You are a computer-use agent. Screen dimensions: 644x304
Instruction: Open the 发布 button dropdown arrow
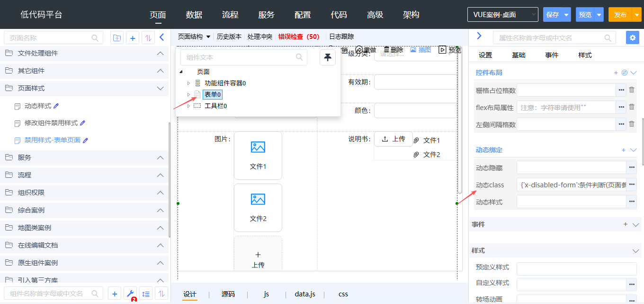tap(636, 15)
